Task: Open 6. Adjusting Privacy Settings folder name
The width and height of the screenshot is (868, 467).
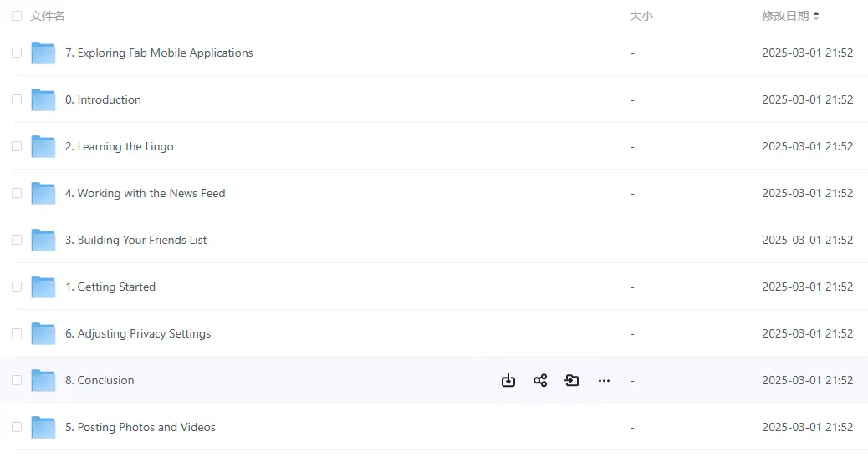Action: (x=138, y=333)
